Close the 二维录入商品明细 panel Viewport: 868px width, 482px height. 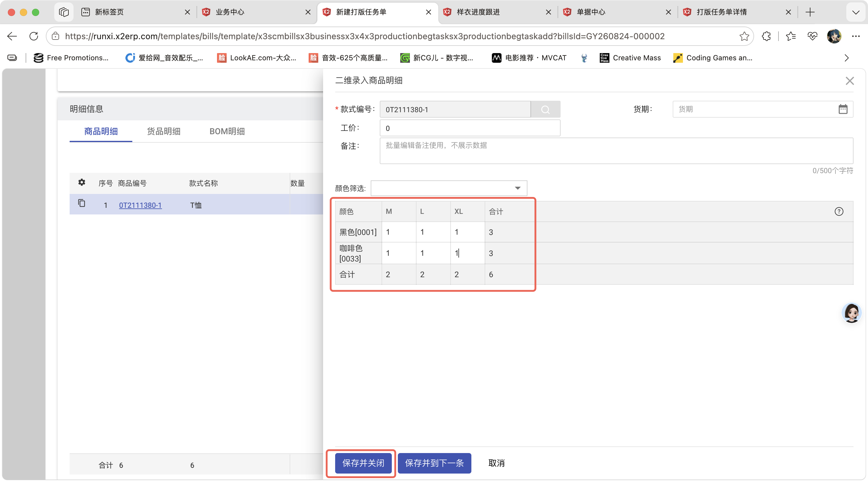850,81
